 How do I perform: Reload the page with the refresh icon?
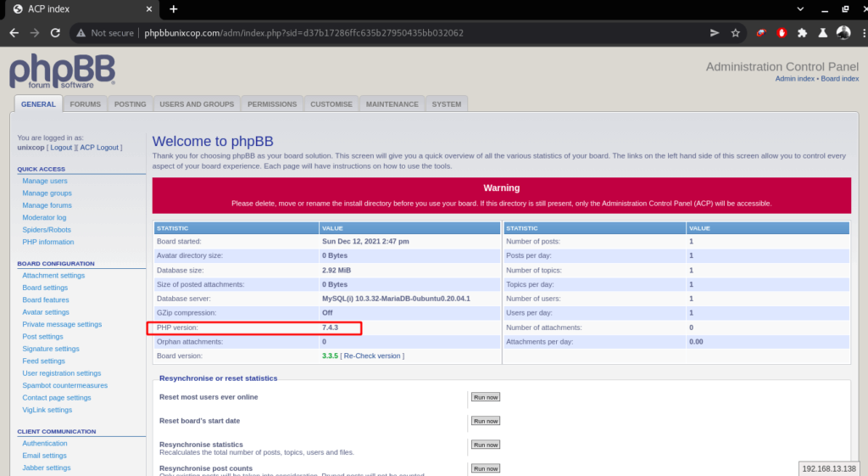[x=55, y=33]
